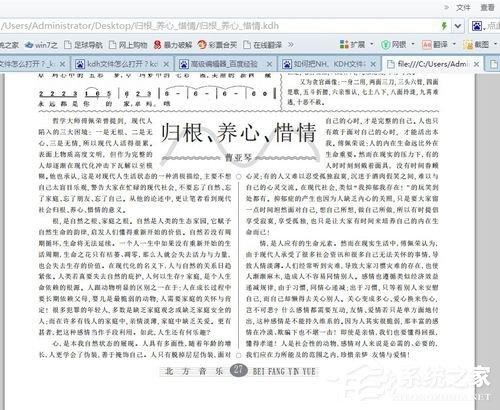
Task: Click the 翻译 translate button
Action: [x=435, y=44]
